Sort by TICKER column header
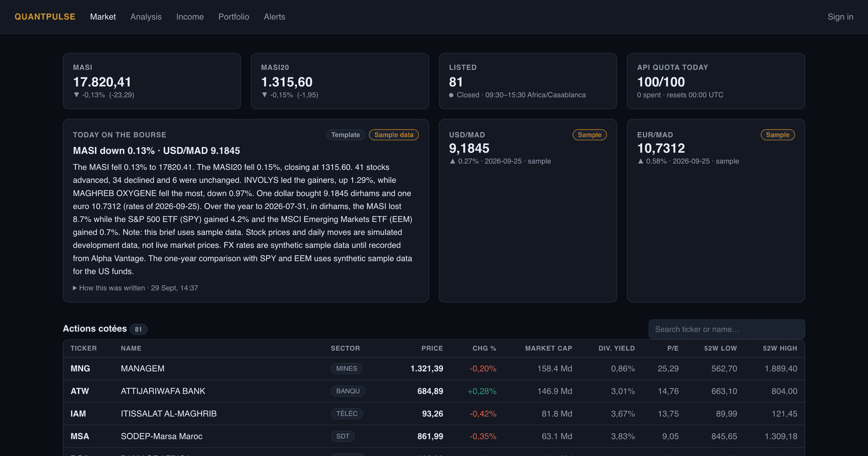Viewport: 868px width, 456px height. (84, 349)
